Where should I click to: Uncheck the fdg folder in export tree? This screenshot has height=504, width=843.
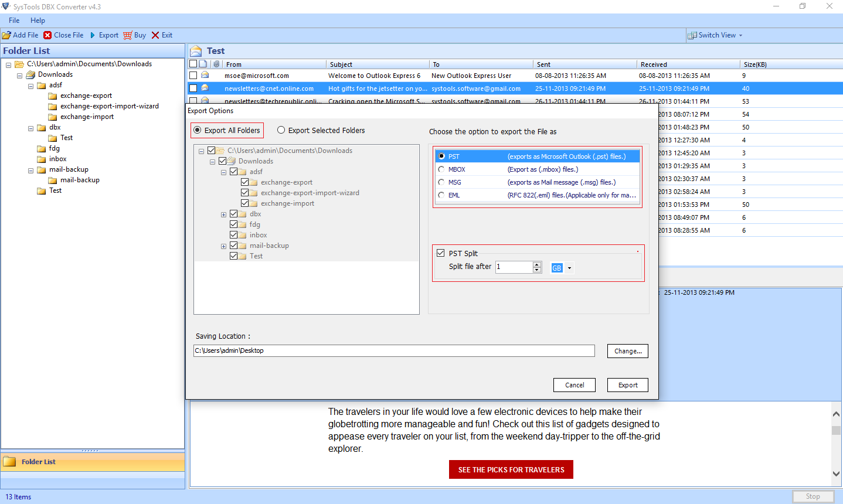(x=233, y=224)
